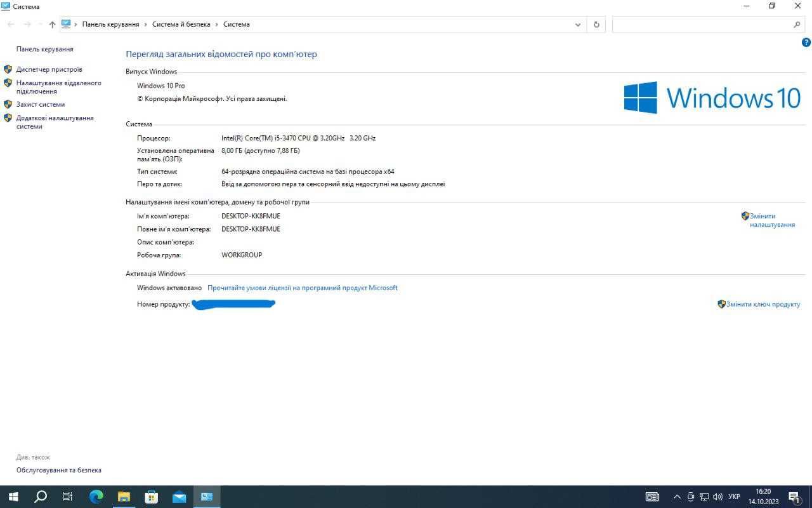Screen dimensions: 812x508
Task: Open Action Center notifications icon
Action: point(794,497)
